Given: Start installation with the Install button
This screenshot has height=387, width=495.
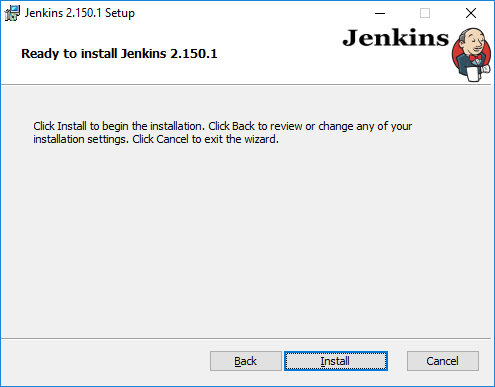Looking at the screenshot, I should click(336, 361).
